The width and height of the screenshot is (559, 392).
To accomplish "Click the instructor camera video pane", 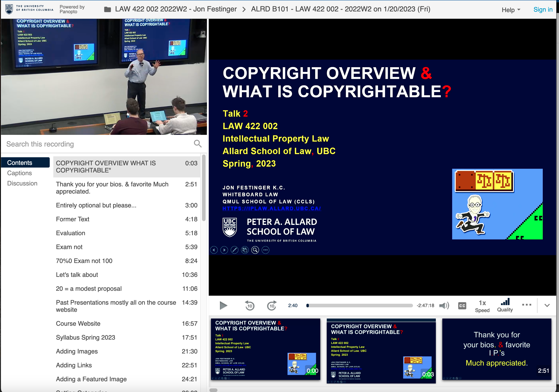I will point(104,77).
